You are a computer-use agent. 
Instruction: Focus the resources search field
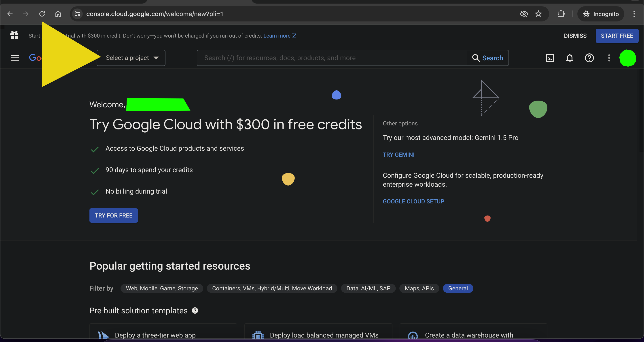click(x=332, y=58)
